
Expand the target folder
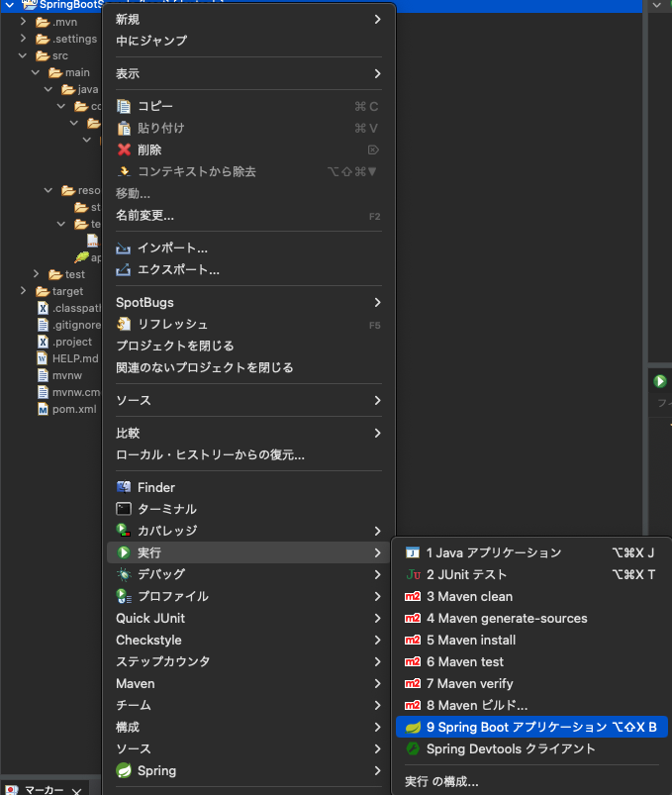22,291
